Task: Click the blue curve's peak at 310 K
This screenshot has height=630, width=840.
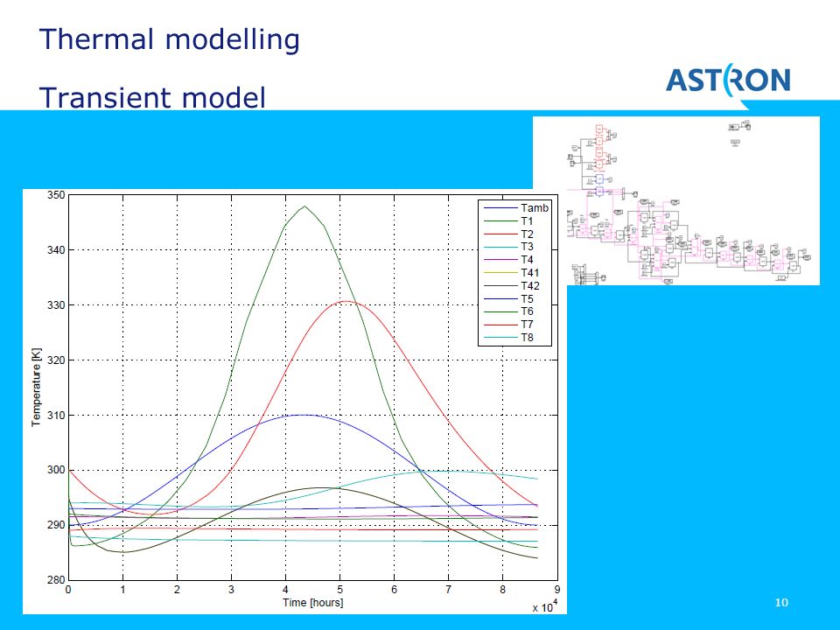Action: pos(304,415)
